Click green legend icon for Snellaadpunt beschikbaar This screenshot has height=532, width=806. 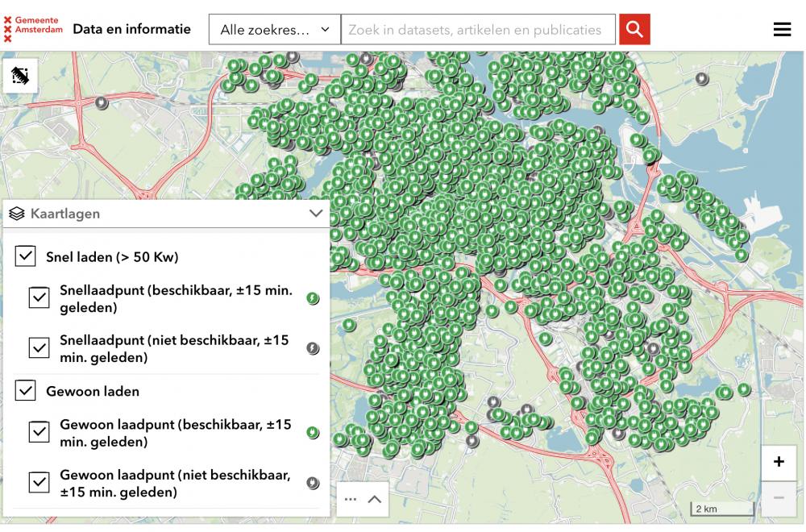coord(313,298)
